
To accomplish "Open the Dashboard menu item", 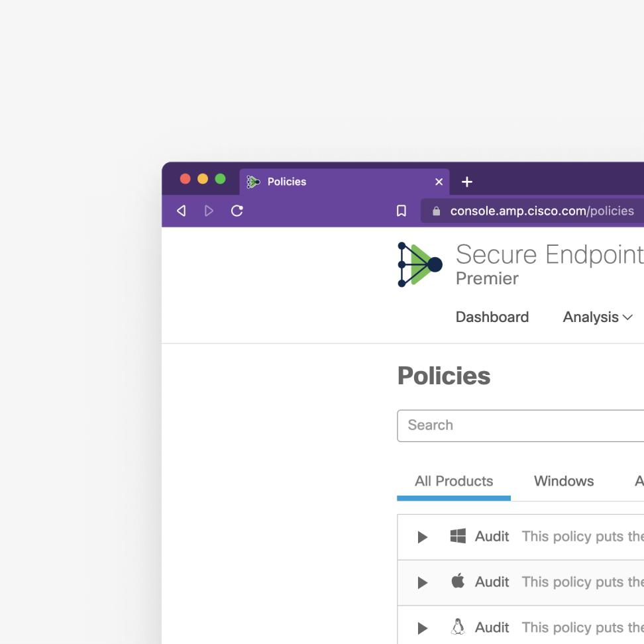I will (492, 317).
